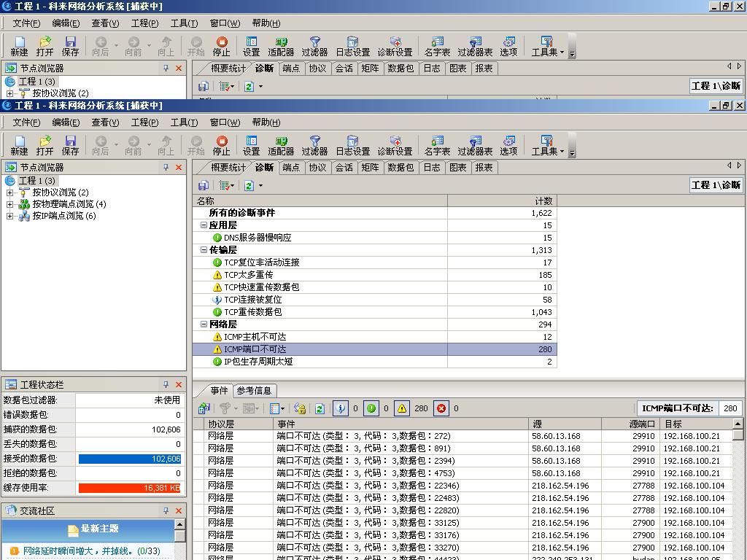Screen dimensions: 747x560
Task: Click the 源端口 column header
Action: (630, 424)
